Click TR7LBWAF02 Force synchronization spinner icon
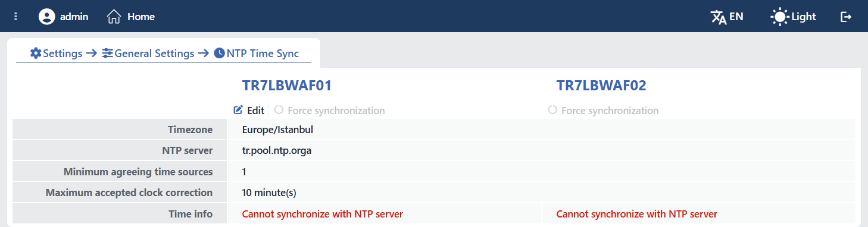 click(552, 110)
